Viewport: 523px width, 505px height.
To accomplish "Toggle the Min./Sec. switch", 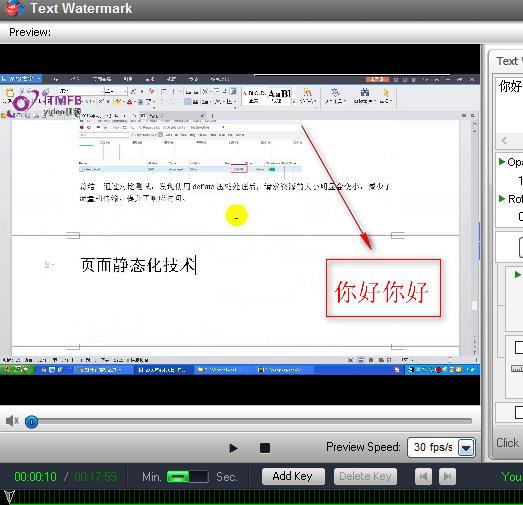I will (x=188, y=476).
